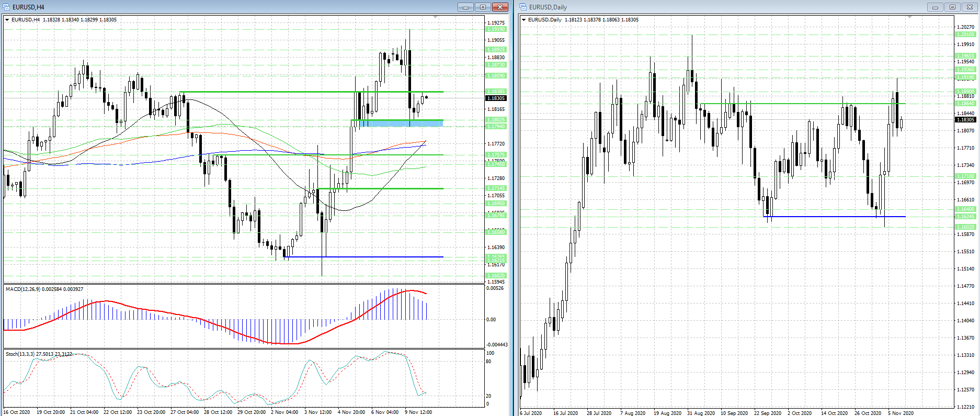Close the EURUSD,H4 chart window

pos(500,7)
